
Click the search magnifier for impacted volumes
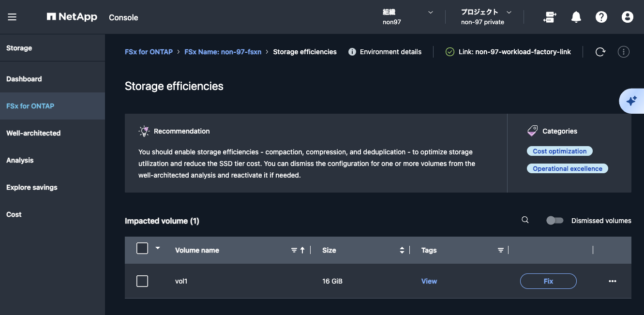pyautogui.click(x=525, y=220)
